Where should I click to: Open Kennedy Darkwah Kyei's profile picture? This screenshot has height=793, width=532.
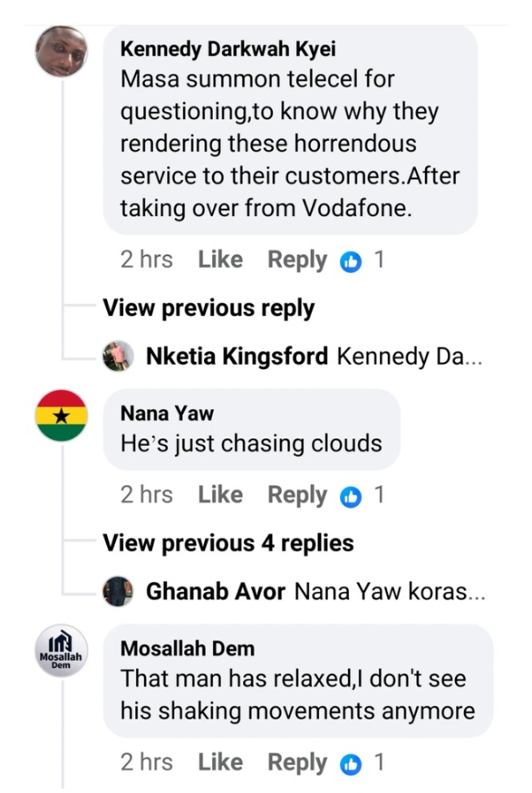click(x=62, y=52)
